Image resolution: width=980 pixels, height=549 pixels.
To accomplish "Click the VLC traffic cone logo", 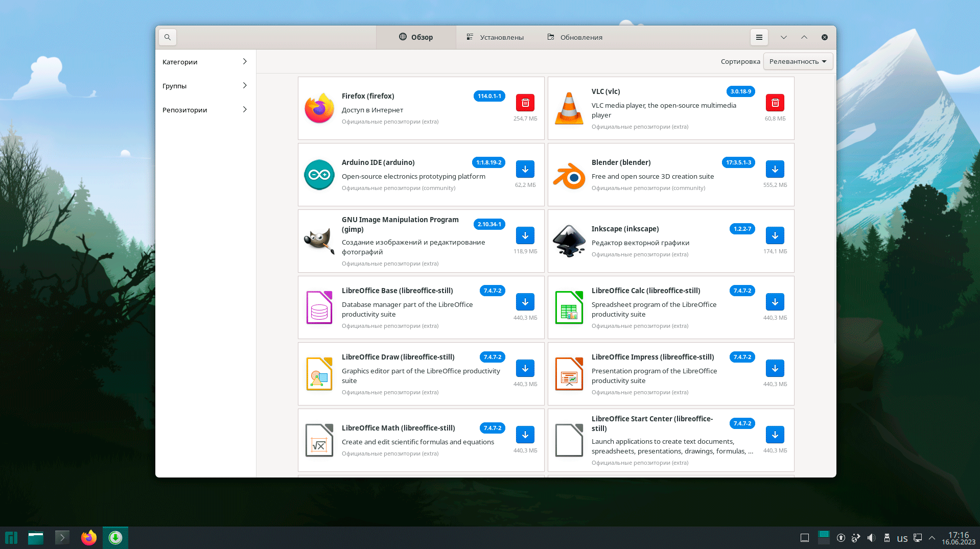I will coord(569,108).
